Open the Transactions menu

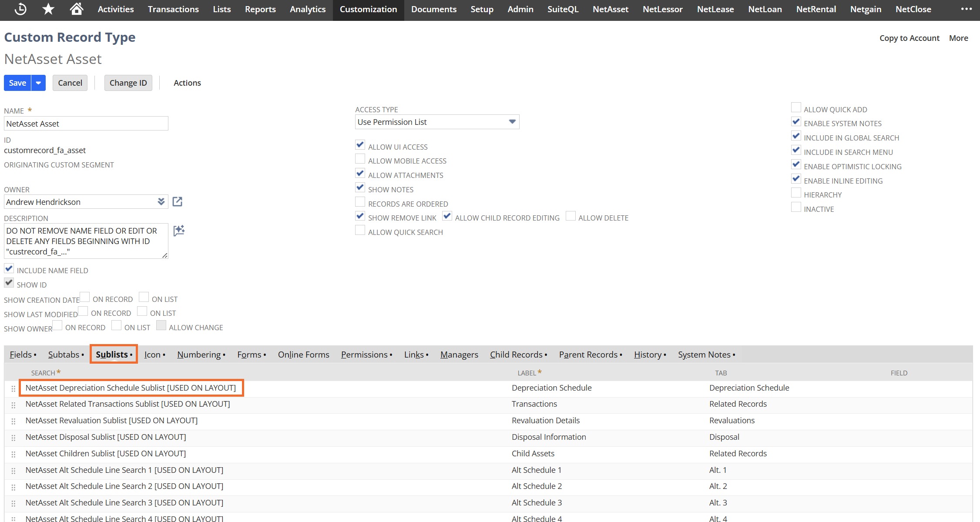coord(173,9)
